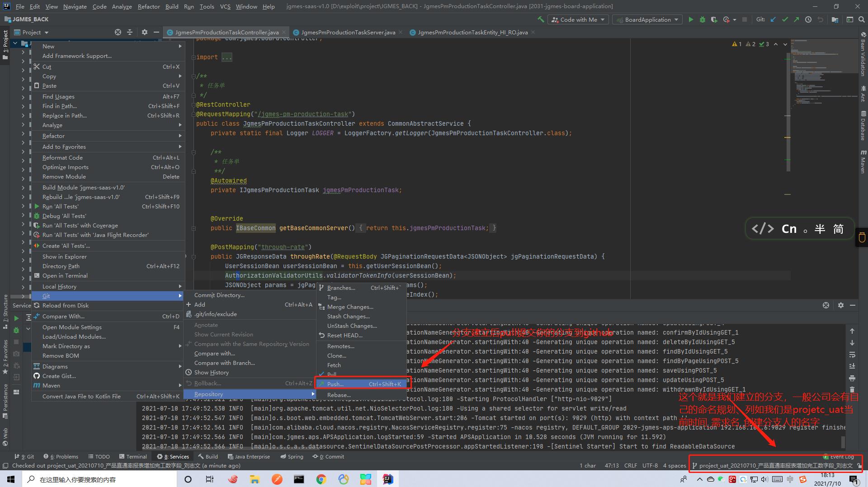Screen dimensions: 868x487
Task: Click the green Run icon in Services sidebar
Action: coord(16,318)
